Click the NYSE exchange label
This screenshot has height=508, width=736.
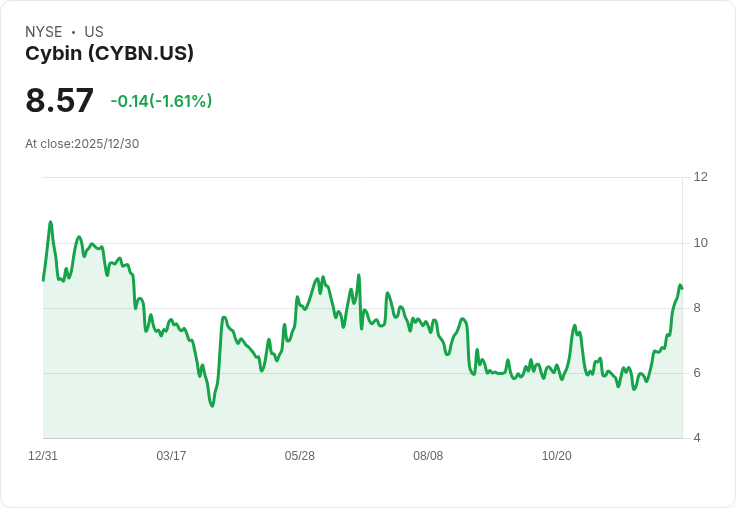[x=44, y=32]
